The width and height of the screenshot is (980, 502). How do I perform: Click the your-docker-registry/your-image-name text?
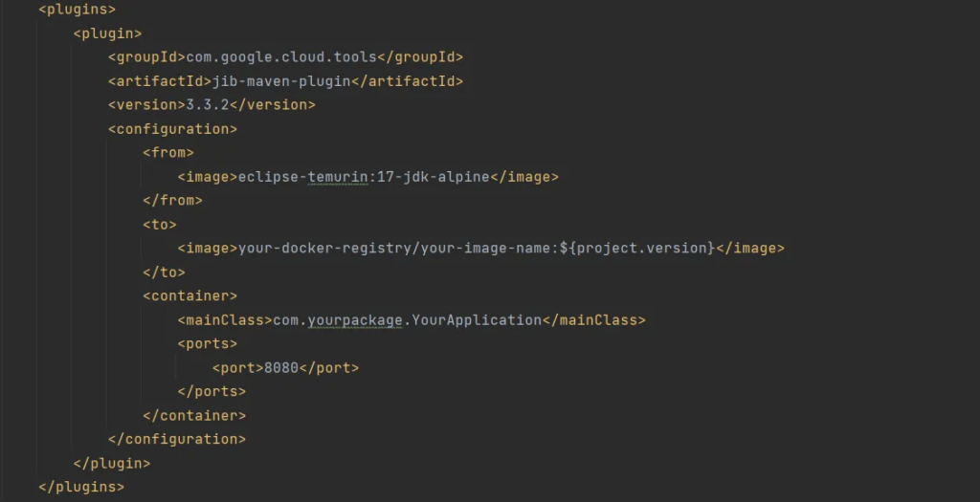pyautogui.click(x=394, y=249)
